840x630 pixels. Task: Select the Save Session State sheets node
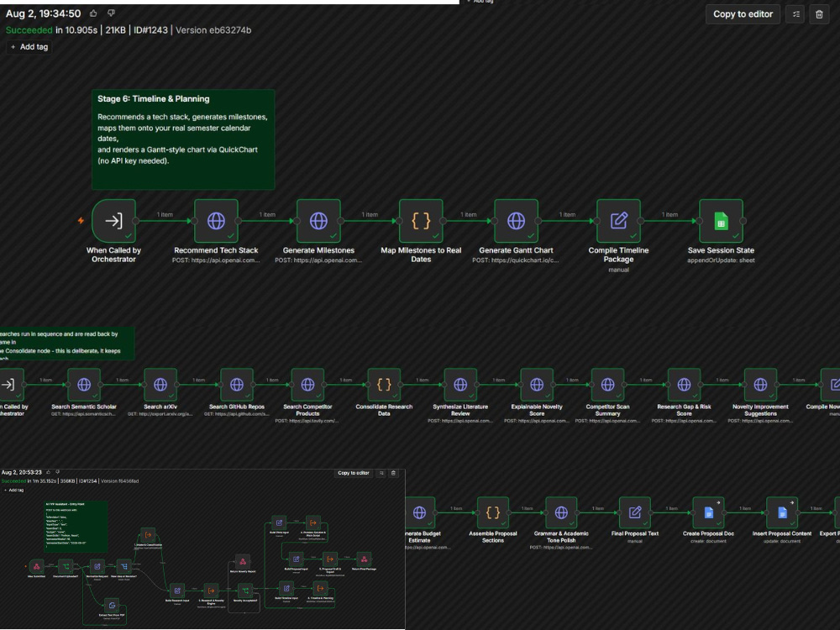point(721,221)
